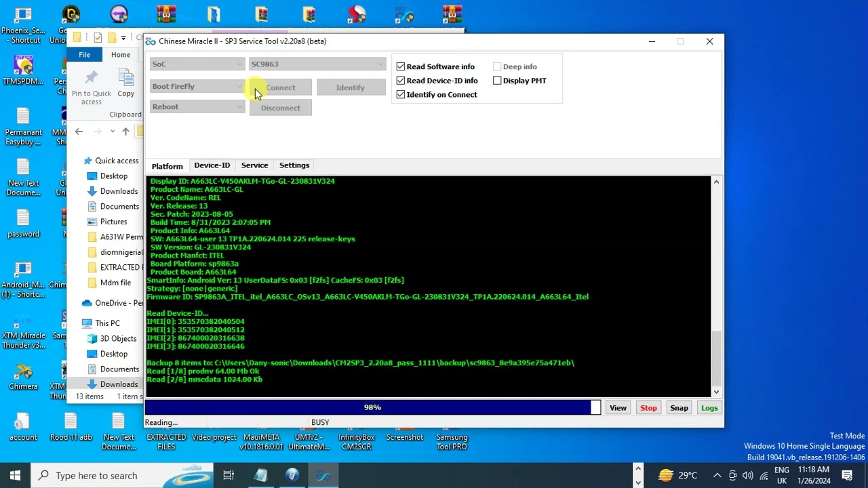Click the Pin to Quick access icon in File Explorer
Screen dimensions: 868x488
pyautogui.click(x=92, y=87)
